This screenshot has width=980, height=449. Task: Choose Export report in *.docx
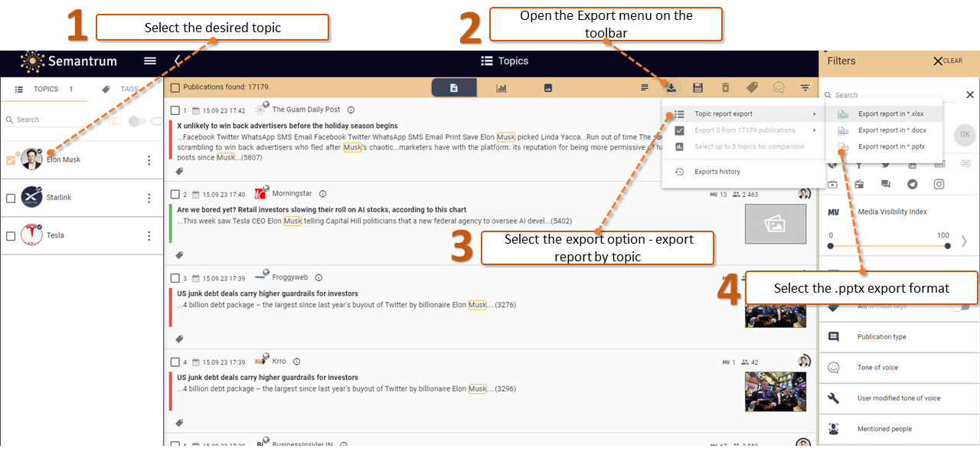coord(884,130)
